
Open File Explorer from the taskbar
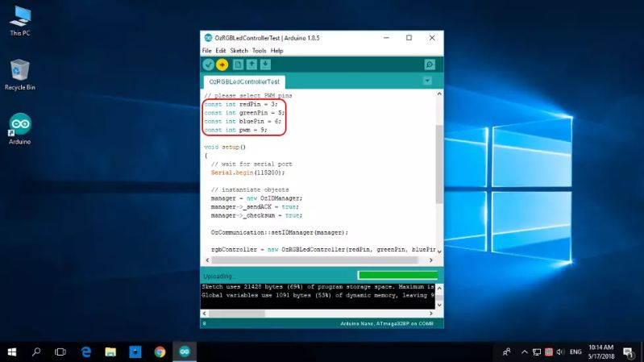[x=110, y=352]
